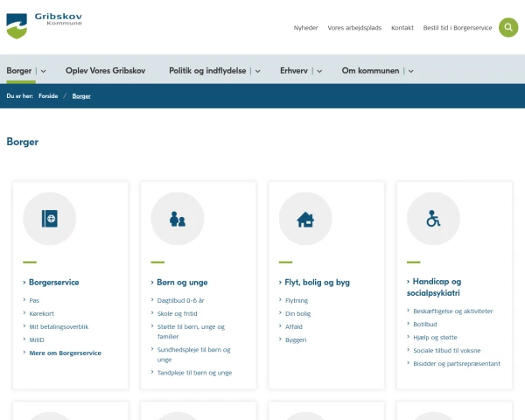Expand the Politik og indflydelse dropdown arrow
The height and width of the screenshot is (420, 525).
click(x=258, y=70)
